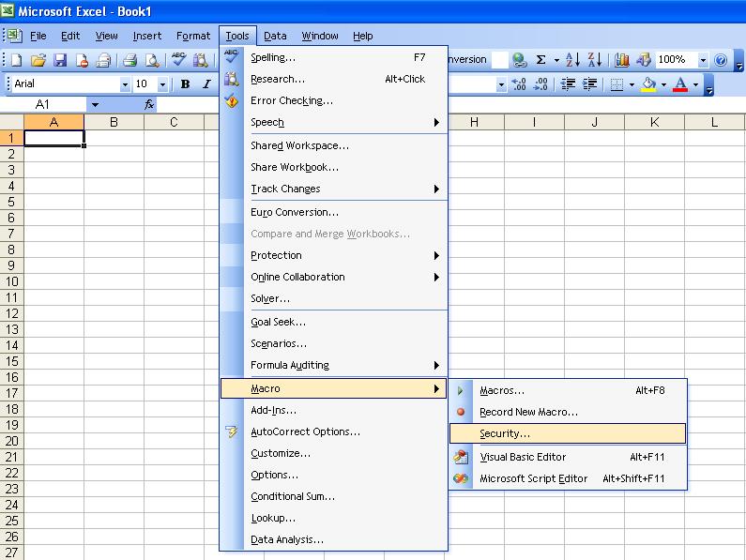The height and width of the screenshot is (560, 746).
Task: Click Solver... in Tools menu
Action: [334, 299]
